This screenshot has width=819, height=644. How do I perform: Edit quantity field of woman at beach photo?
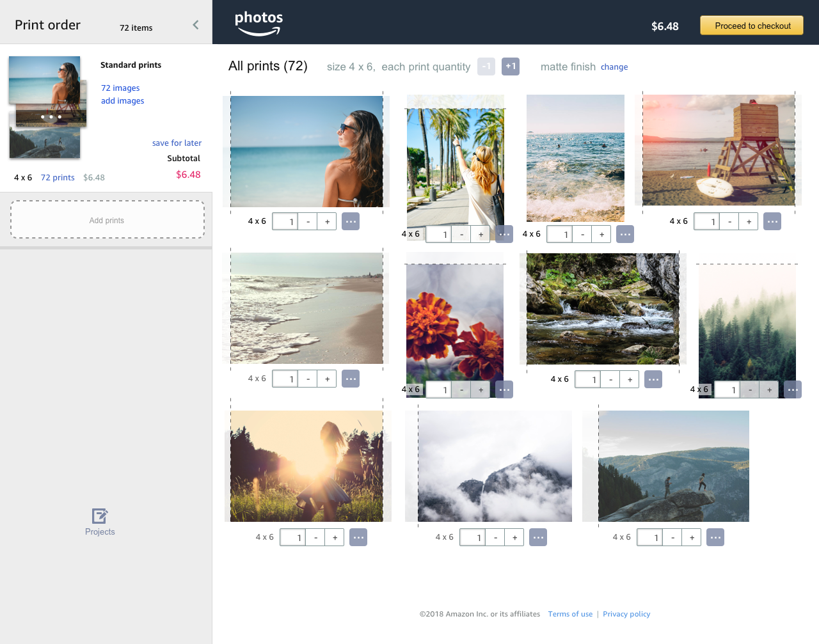pyautogui.click(x=285, y=222)
